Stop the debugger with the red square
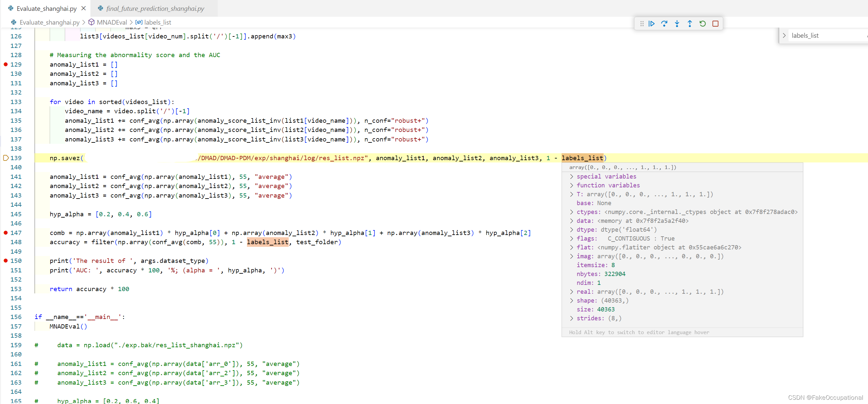 click(715, 24)
